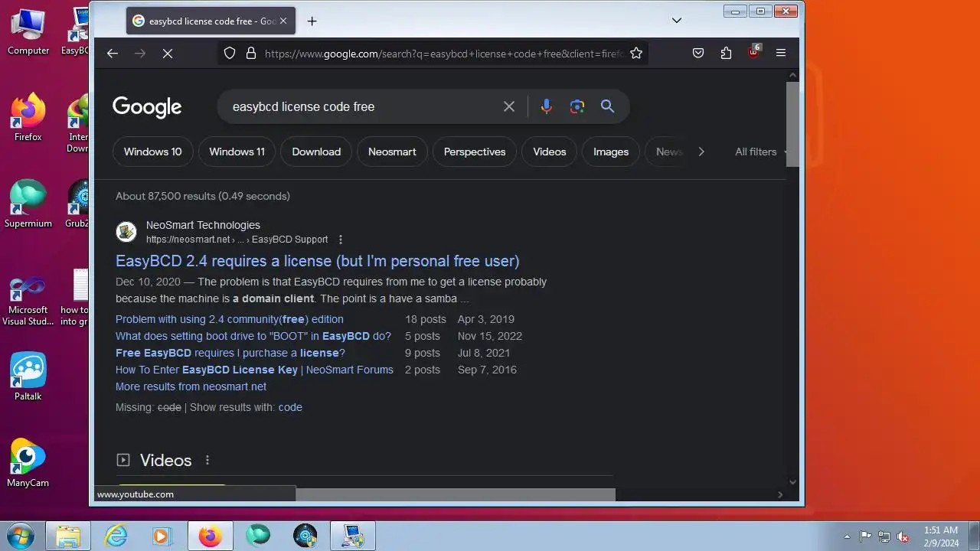This screenshot has height=551, width=980.
Task: Click the Firefox address bar URL
Action: click(x=444, y=54)
